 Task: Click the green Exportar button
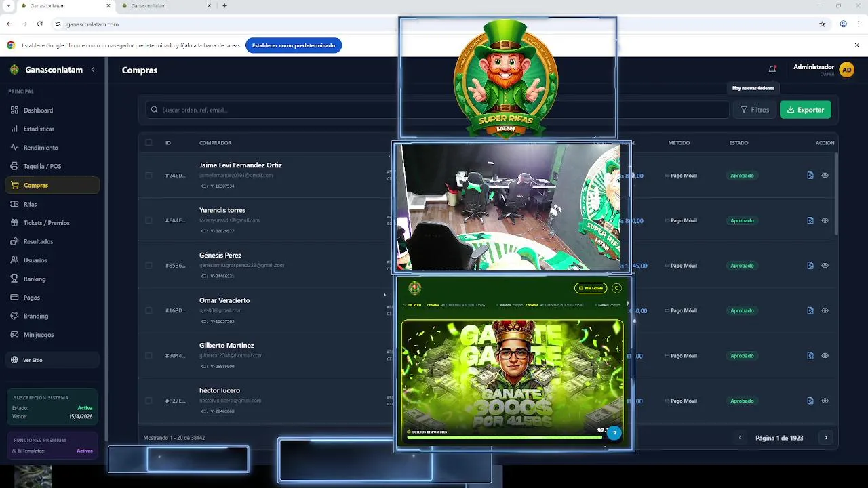[x=806, y=110]
